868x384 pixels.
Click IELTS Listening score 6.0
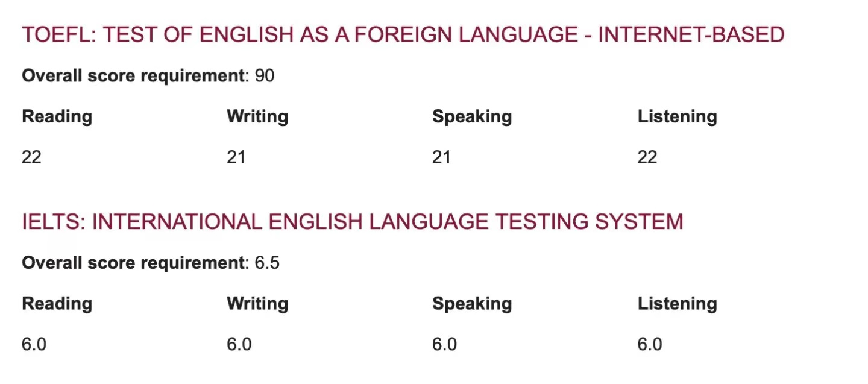[650, 344]
